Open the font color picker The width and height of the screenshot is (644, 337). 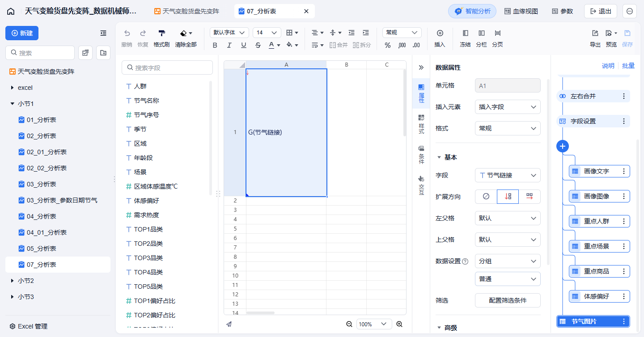tap(274, 45)
